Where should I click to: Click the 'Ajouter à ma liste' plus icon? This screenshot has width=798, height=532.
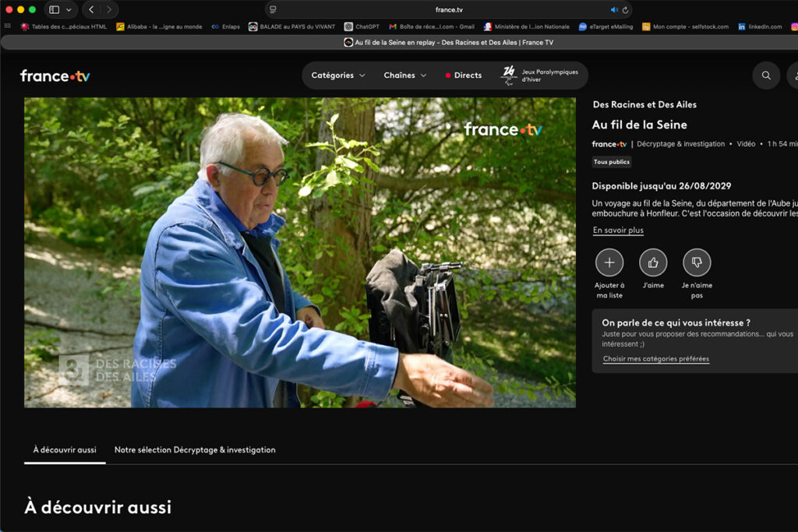pyautogui.click(x=609, y=261)
